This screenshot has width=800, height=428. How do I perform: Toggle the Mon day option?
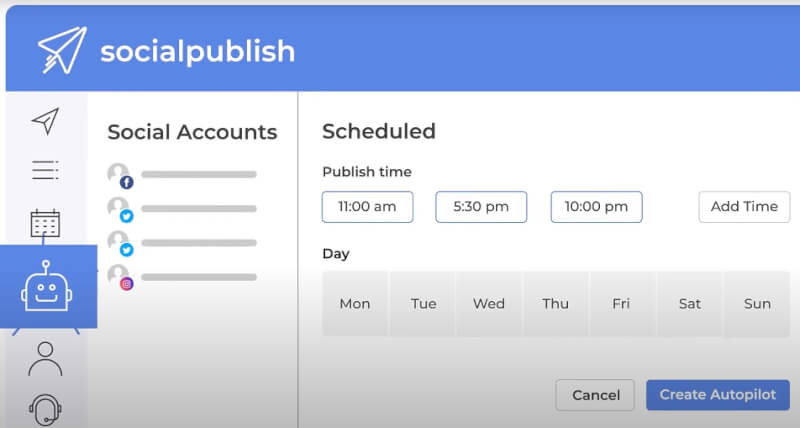tap(355, 304)
